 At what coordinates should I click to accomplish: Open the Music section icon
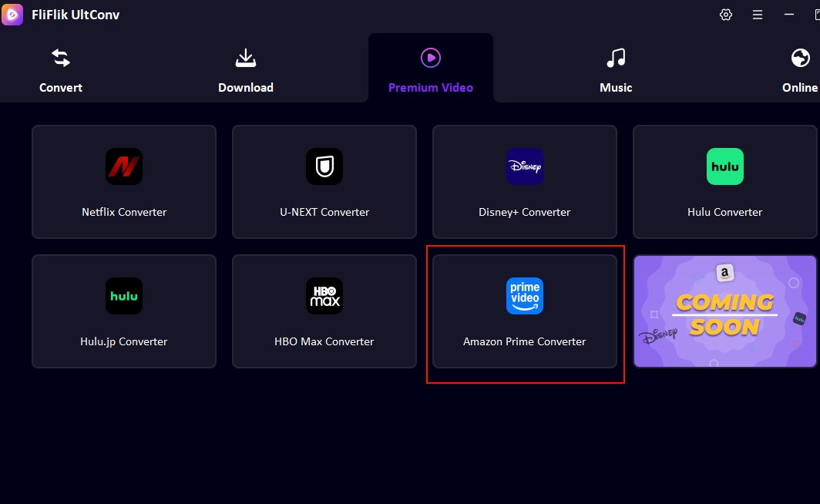click(x=615, y=57)
